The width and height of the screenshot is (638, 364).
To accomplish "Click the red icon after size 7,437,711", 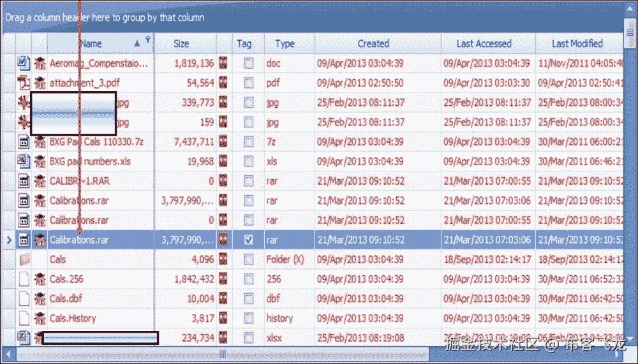I will pyautogui.click(x=223, y=142).
